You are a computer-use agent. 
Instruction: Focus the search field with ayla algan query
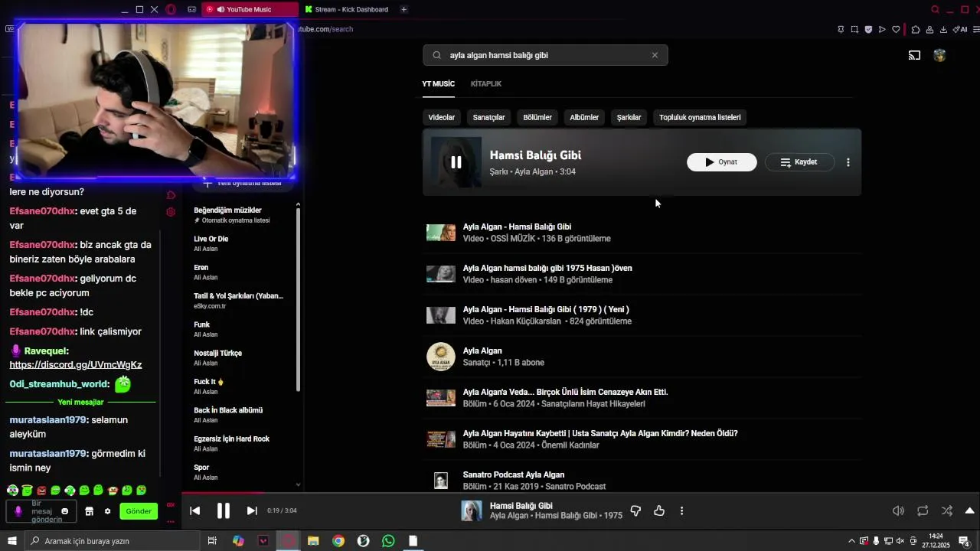click(545, 55)
